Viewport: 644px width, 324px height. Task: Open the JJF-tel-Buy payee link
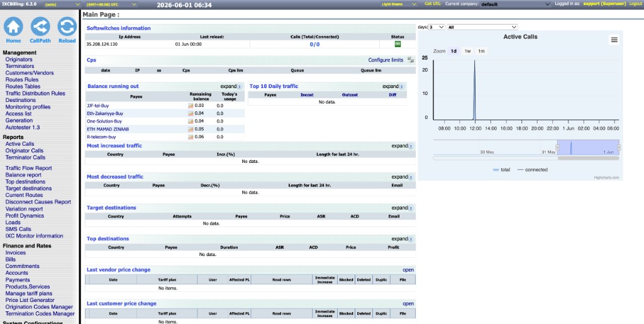pos(97,106)
